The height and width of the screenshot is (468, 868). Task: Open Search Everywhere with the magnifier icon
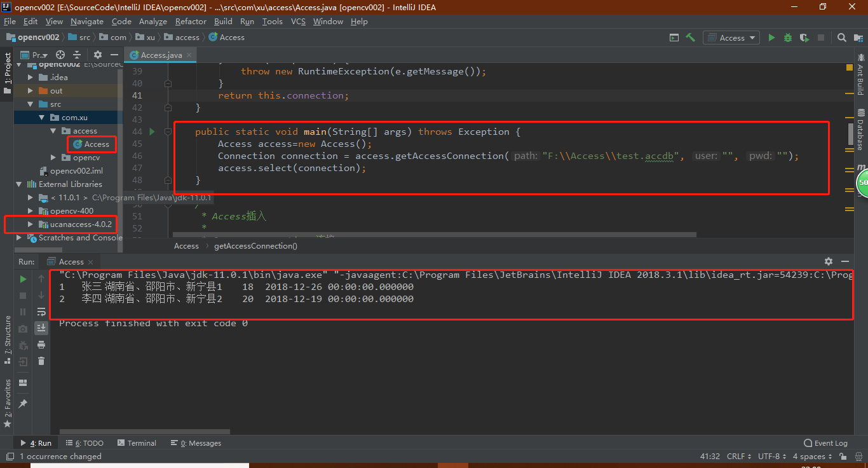(842, 38)
